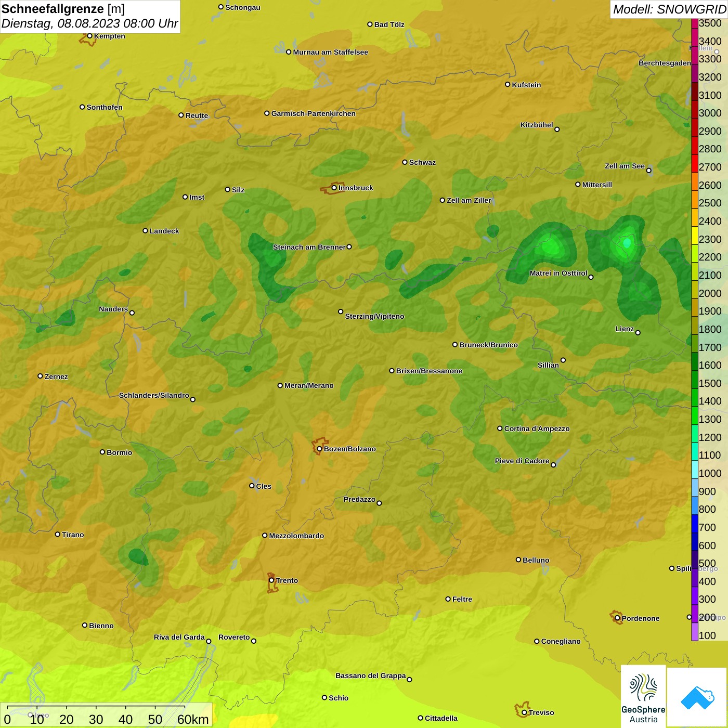
Task: Click the Mezzolombardo label
Action: 296,536
